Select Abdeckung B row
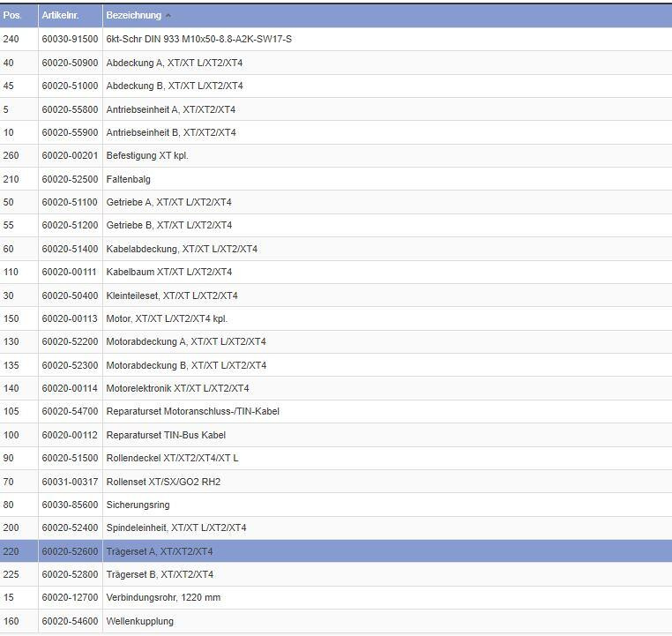 175,86
